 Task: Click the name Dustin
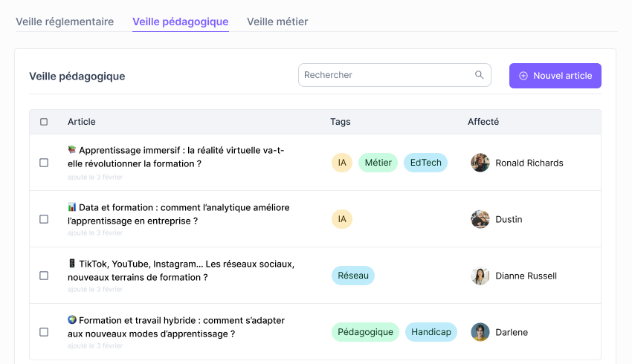pyautogui.click(x=509, y=219)
